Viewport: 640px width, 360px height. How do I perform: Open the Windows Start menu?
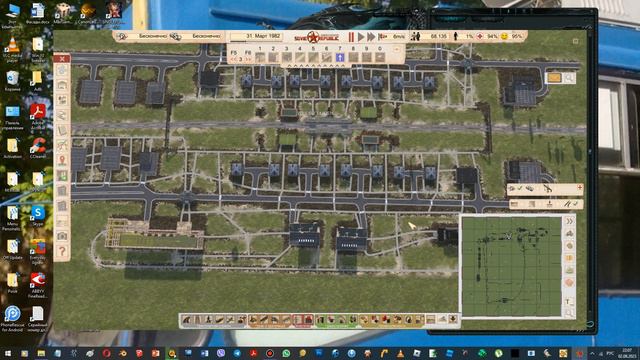click(x=8, y=353)
